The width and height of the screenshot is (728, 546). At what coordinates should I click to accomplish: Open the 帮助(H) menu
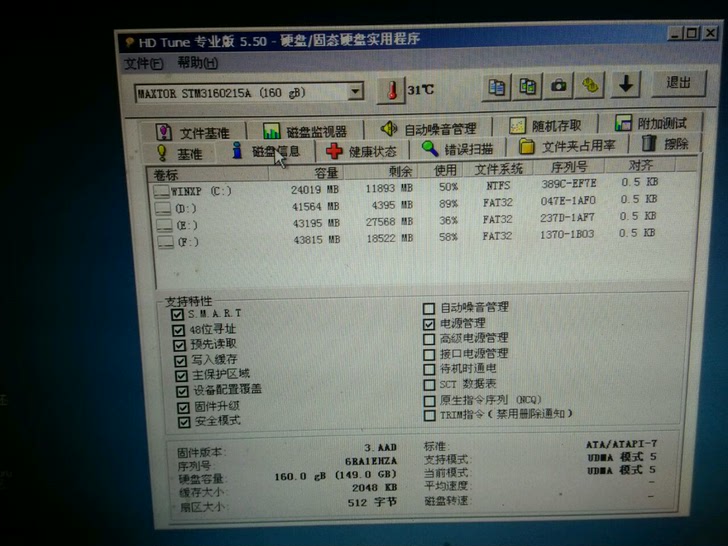pyautogui.click(x=197, y=62)
